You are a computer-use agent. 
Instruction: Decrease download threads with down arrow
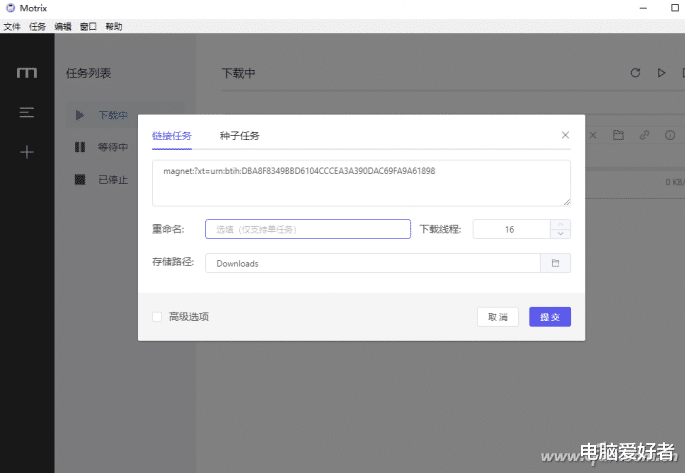coord(560,234)
